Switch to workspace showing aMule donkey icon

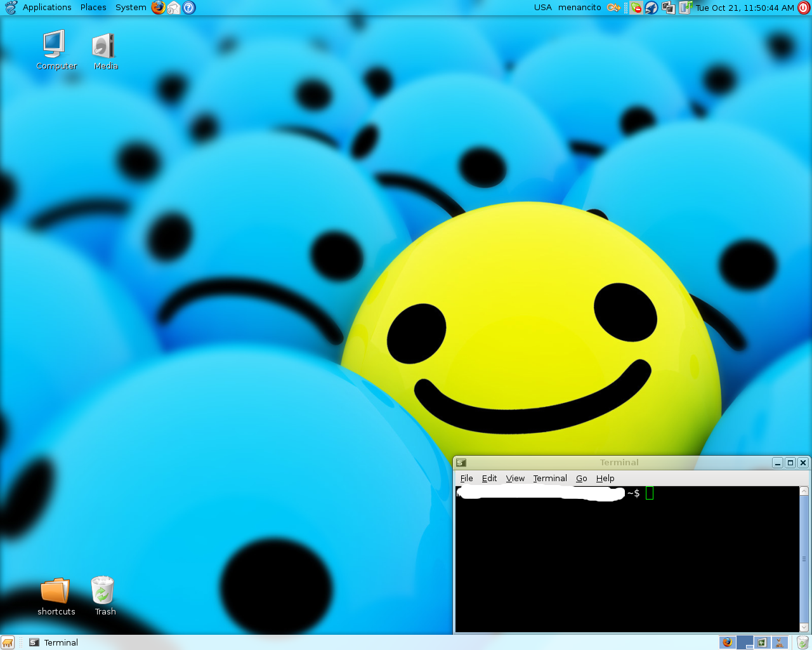click(780, 642)
